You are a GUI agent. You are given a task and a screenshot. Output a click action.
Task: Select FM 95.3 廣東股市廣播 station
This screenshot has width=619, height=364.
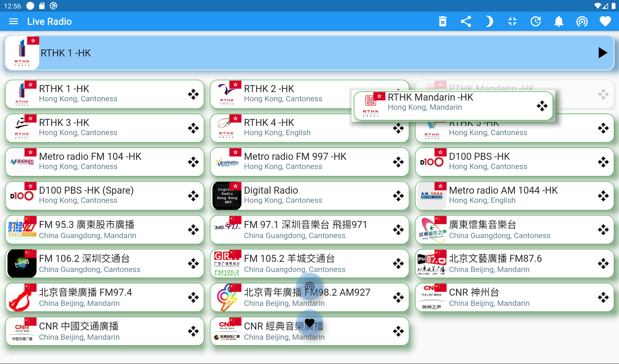105,230
